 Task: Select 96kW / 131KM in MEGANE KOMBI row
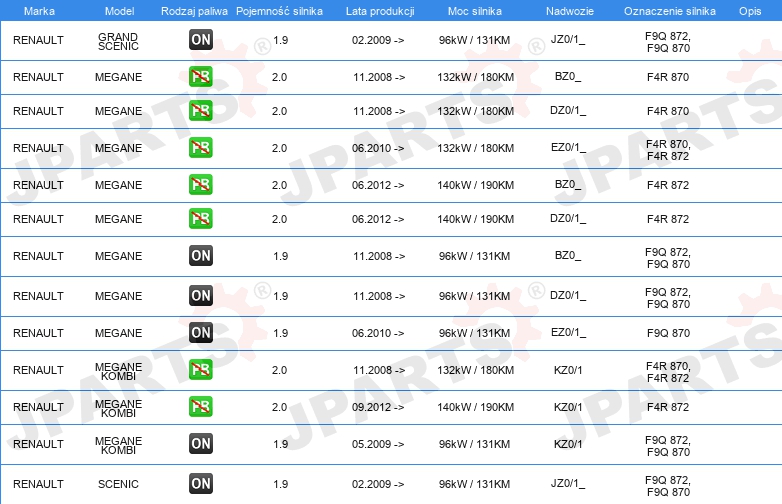[x=474, y=444]
